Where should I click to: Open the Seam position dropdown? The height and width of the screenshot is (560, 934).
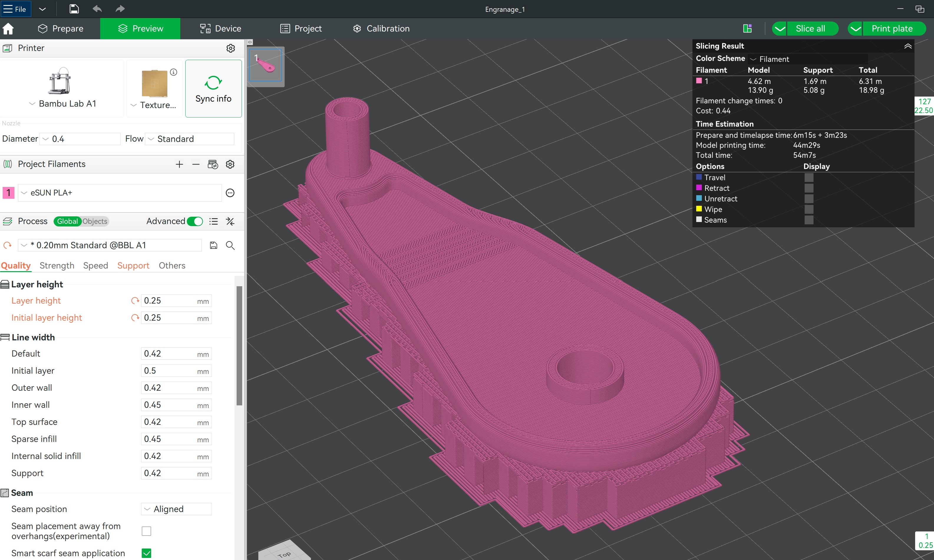point(176,509)
